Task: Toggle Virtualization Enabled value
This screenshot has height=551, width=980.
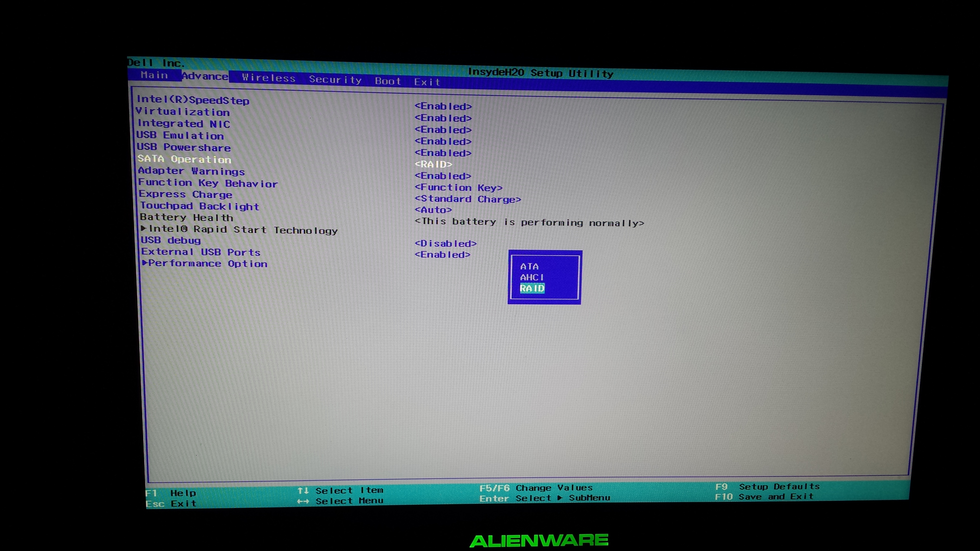Action: pos(443,118)
